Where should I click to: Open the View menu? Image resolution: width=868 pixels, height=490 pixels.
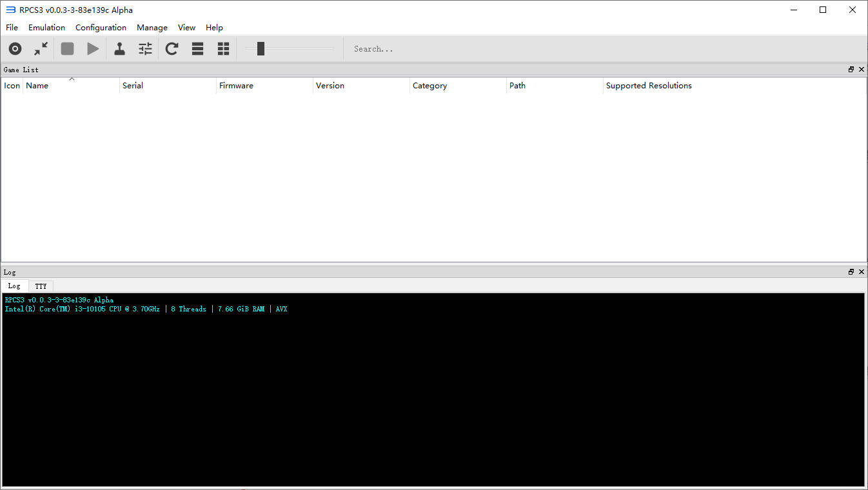point(186,28)
